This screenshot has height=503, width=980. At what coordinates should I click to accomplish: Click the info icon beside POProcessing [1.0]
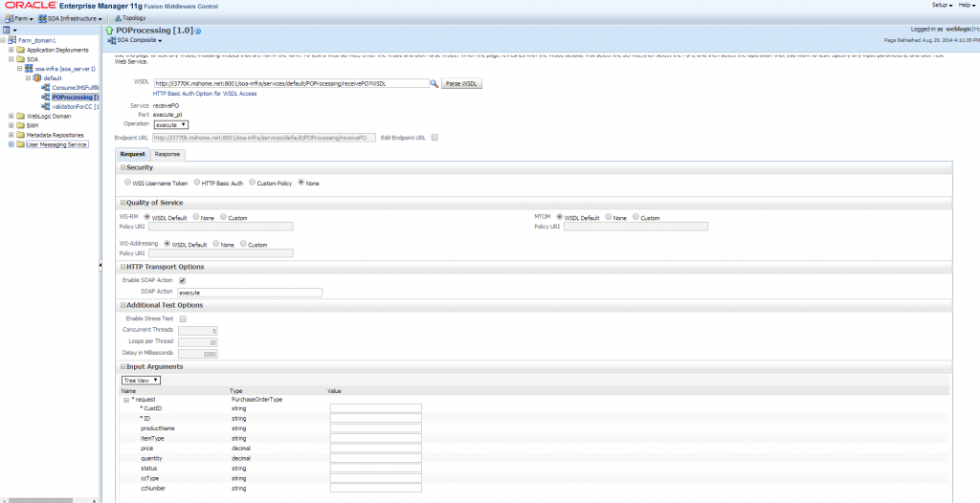click(x=198, y=32)
